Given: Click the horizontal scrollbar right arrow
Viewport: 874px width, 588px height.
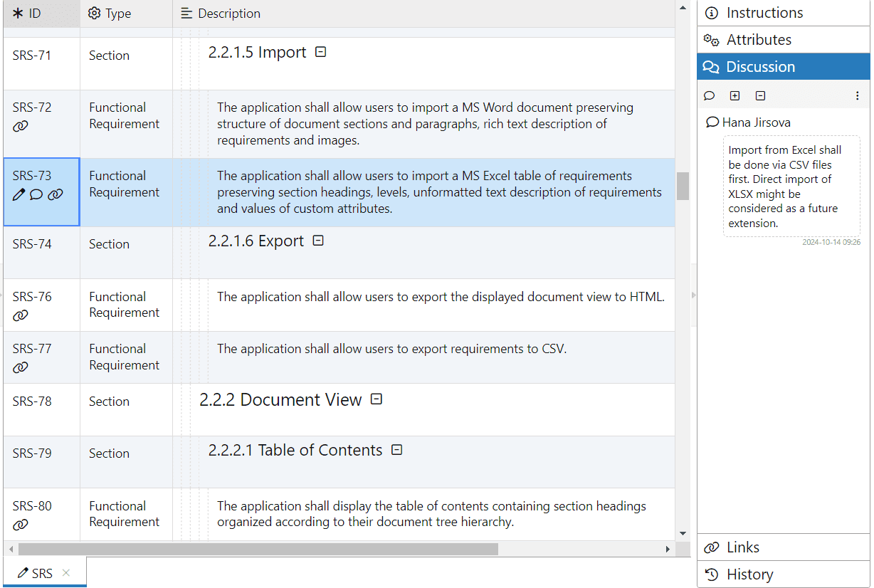Looking at the screenshot, I should pos(668,549).
